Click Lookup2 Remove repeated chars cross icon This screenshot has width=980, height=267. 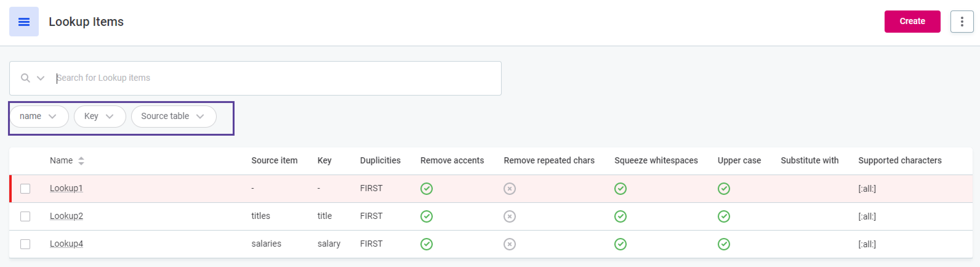pos(509,216)
